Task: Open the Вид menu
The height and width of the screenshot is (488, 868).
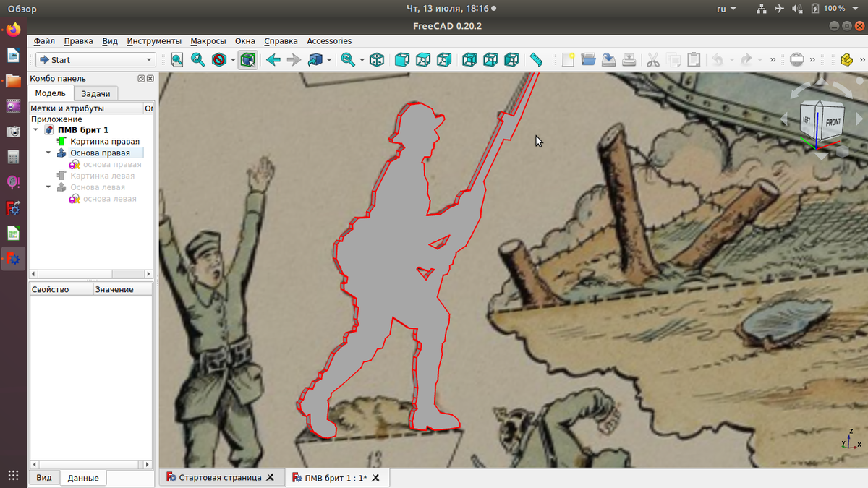Action: tap(110, 41)
